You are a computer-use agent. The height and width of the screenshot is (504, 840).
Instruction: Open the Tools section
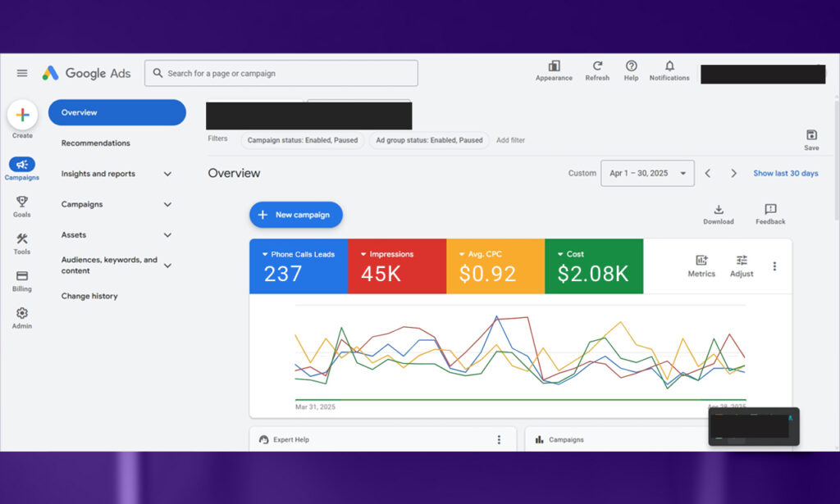click(x=22, y=244)
